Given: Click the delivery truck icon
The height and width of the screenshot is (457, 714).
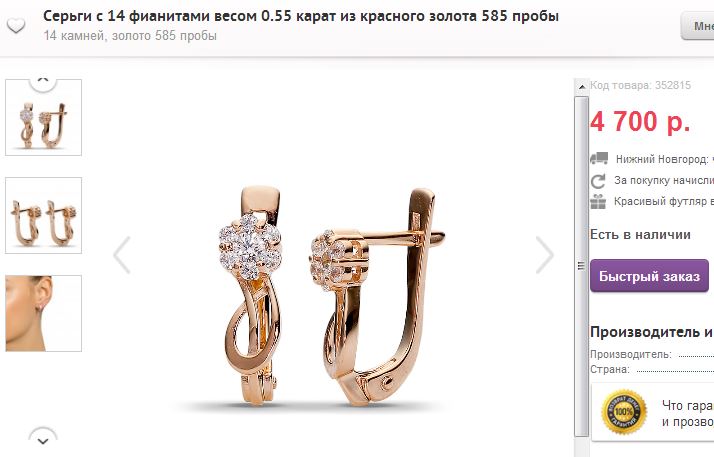Looking at the screenshot, I should tap(599, 158).
